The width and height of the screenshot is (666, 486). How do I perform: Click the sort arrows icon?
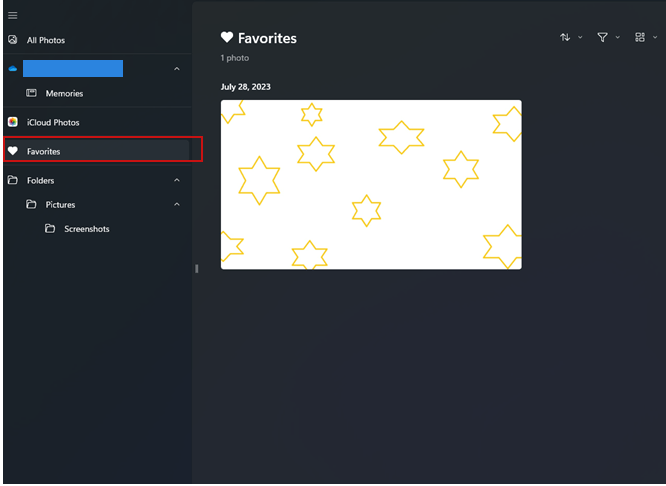[565, 37]
